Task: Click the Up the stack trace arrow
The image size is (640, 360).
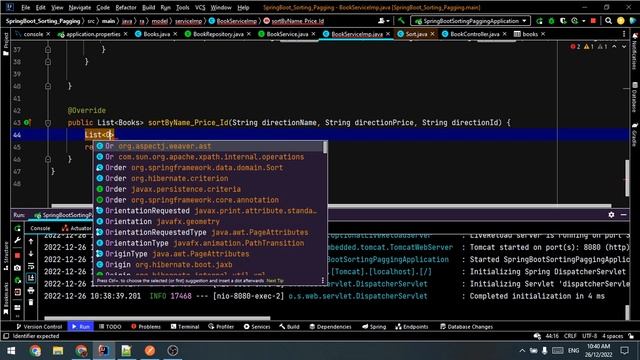Action: pos(31,241)
